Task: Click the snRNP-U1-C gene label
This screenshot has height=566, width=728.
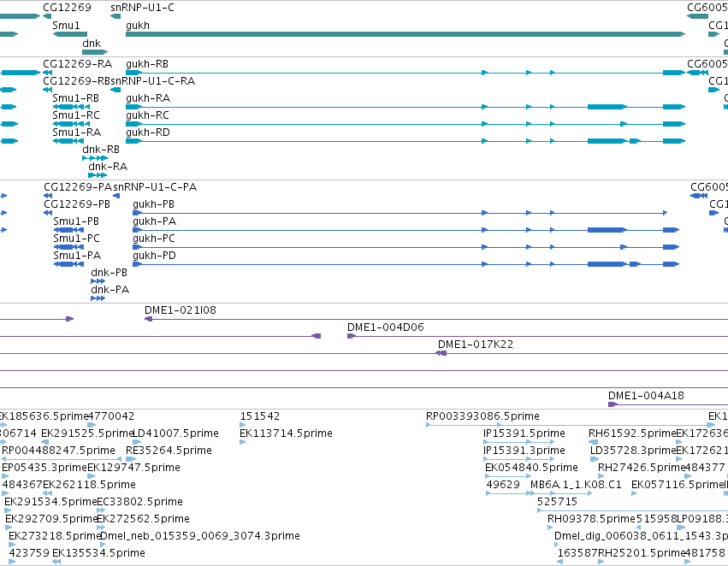Action: (142, 8)
